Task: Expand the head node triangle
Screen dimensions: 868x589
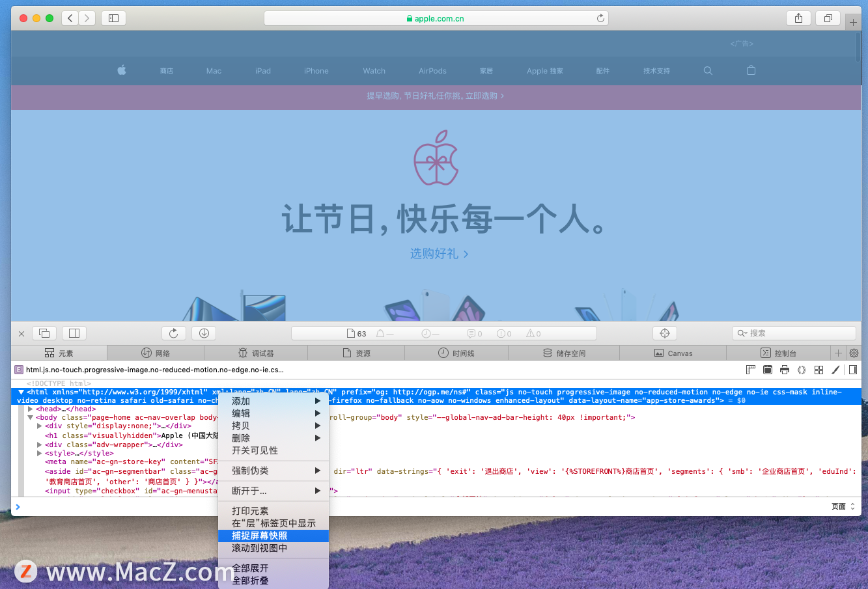Action: pos(30,409)
